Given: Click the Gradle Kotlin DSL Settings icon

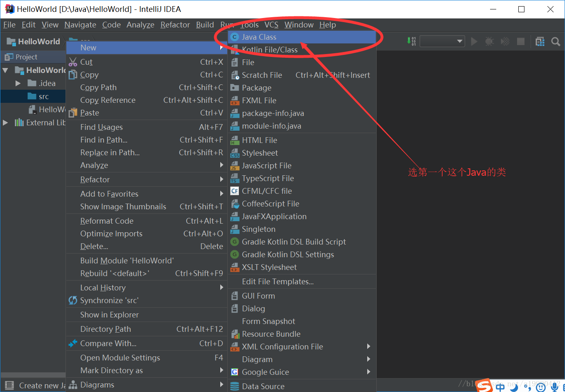Looking at the screenshot, I should pos(235,254).
